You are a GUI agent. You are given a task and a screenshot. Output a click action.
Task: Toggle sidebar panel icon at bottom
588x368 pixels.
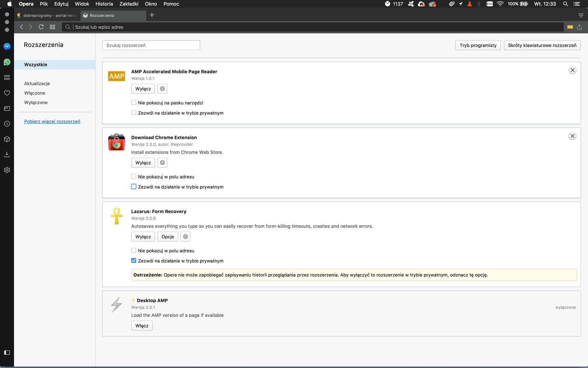[7, 353]
